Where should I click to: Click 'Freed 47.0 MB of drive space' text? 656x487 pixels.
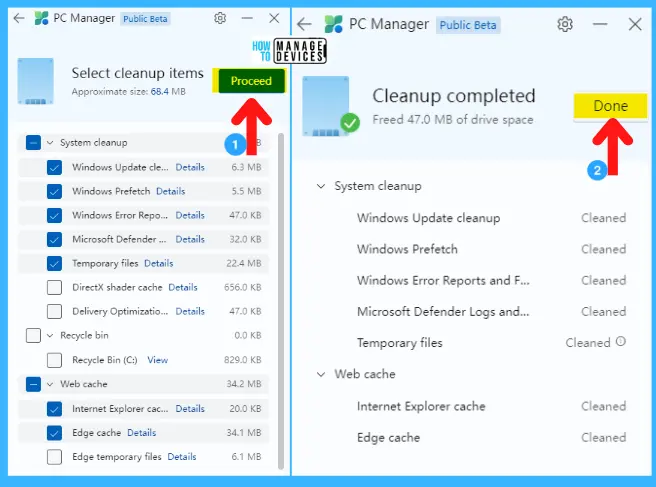pos(453,120)
